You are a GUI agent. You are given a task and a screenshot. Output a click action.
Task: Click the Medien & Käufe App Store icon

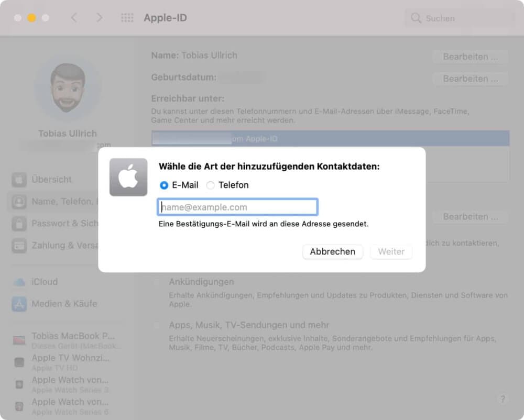19,304
